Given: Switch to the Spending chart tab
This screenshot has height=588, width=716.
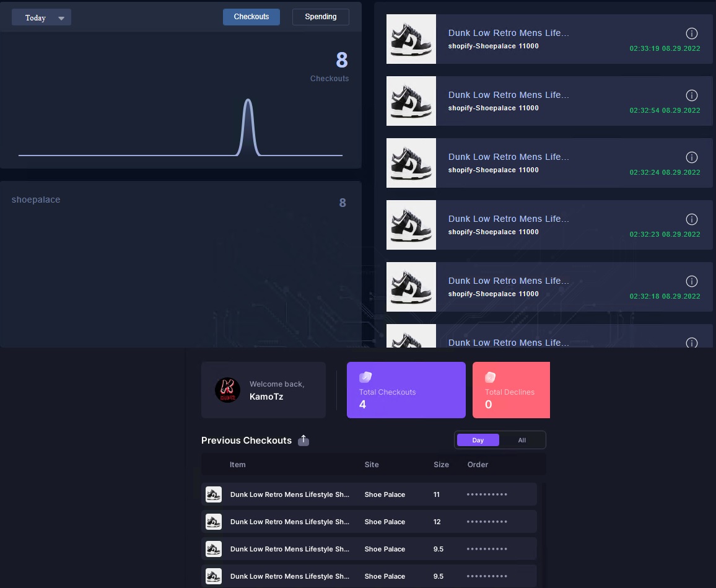Looking at the screenshot, I should [321, 17].
